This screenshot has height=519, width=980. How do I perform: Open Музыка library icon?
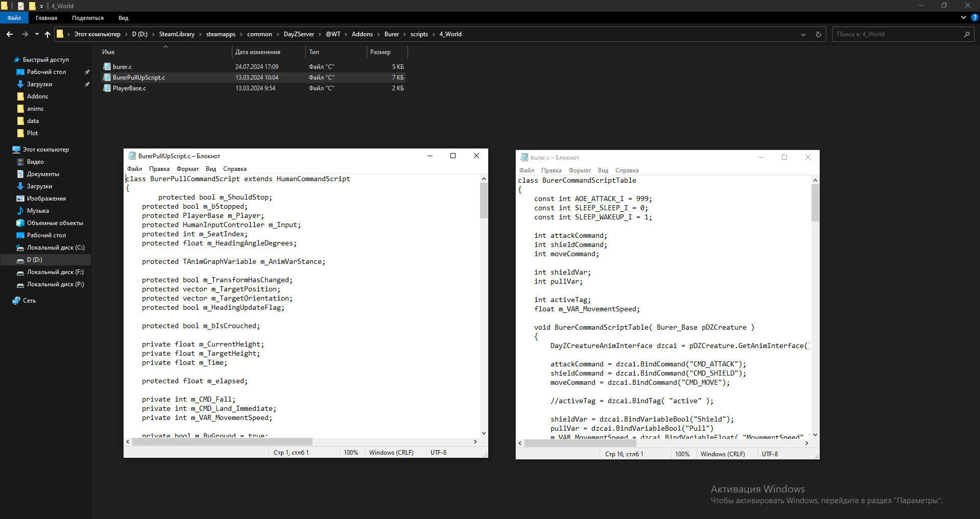tap(20, 211)
